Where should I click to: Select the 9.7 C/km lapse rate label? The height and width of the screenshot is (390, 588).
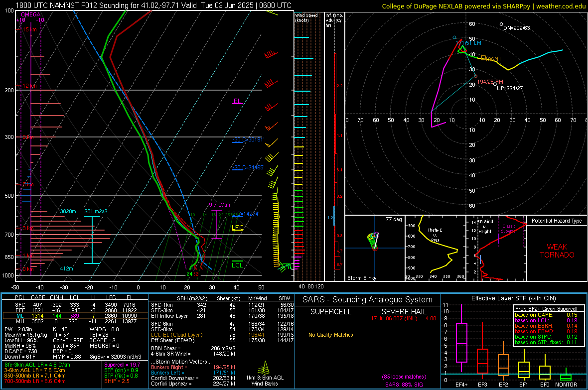(219, 205)
